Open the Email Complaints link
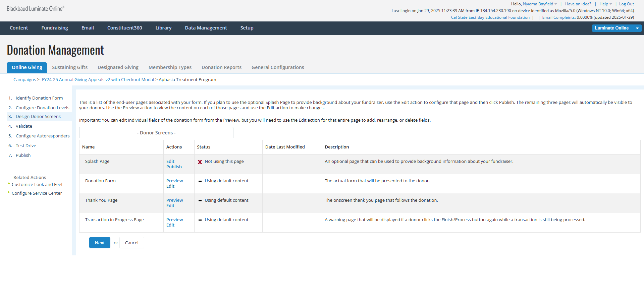 [558, 17]
